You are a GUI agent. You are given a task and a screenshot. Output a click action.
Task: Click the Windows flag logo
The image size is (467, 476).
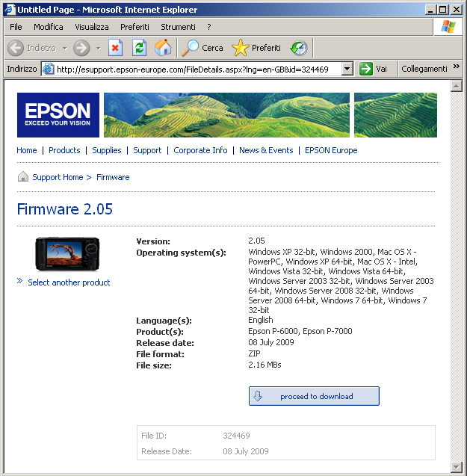(448, 27)
